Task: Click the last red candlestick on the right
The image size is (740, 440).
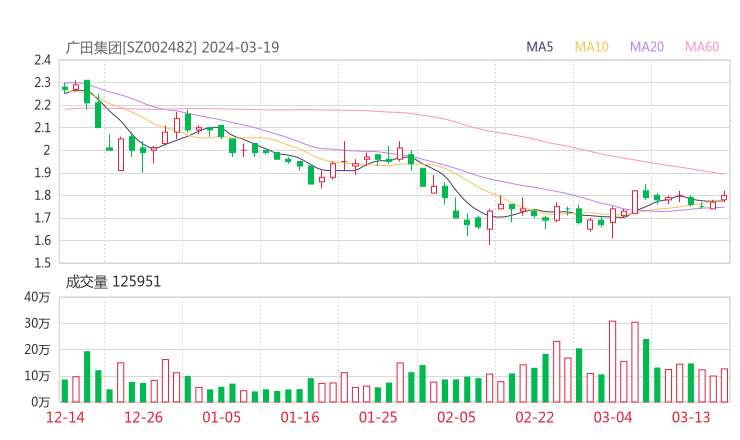Action: (724, 197)
